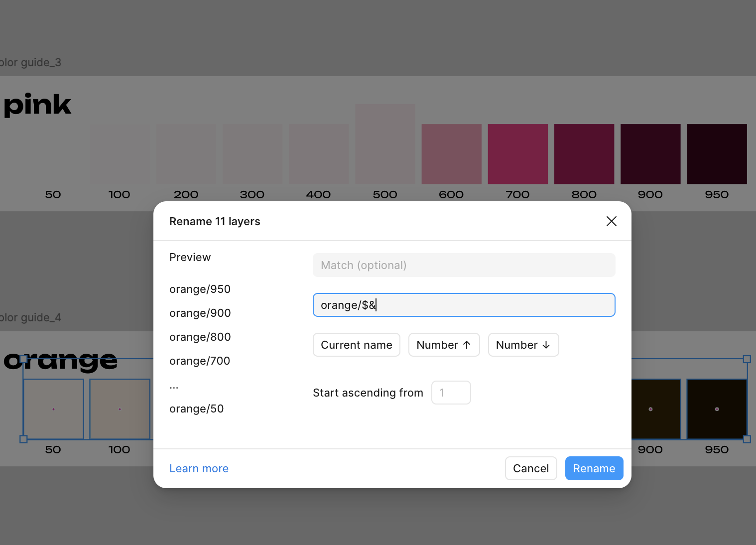This screenshot has height=545, width=756.
Task: Close the Rename layers dialog
Action: pyautogui.click(x=611, y=221)
